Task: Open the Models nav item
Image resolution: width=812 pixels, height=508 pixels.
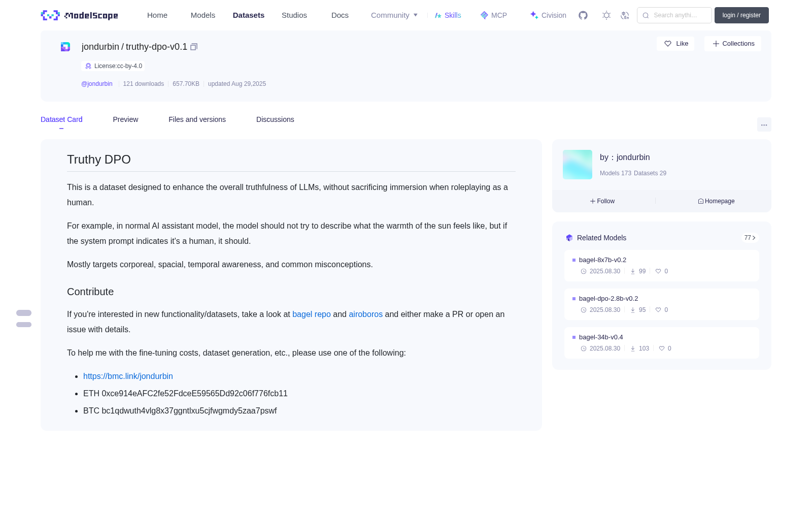Action: (x=203, y=15)
